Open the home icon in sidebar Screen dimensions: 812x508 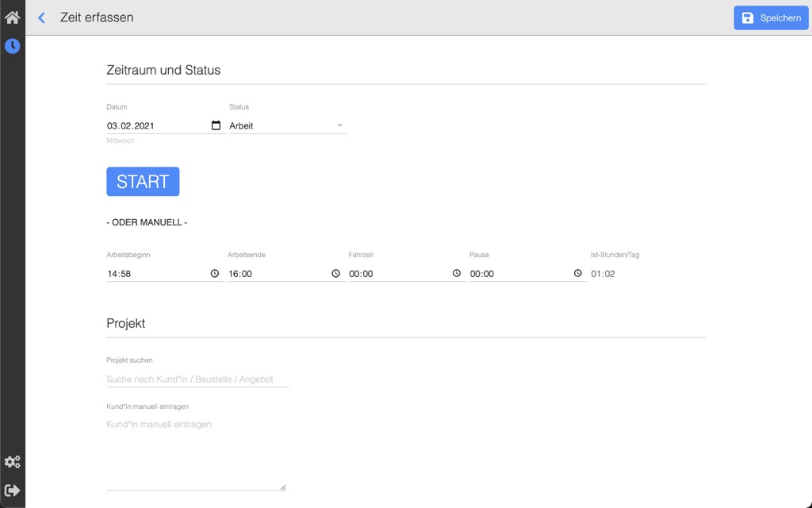(x=13, y=17)
